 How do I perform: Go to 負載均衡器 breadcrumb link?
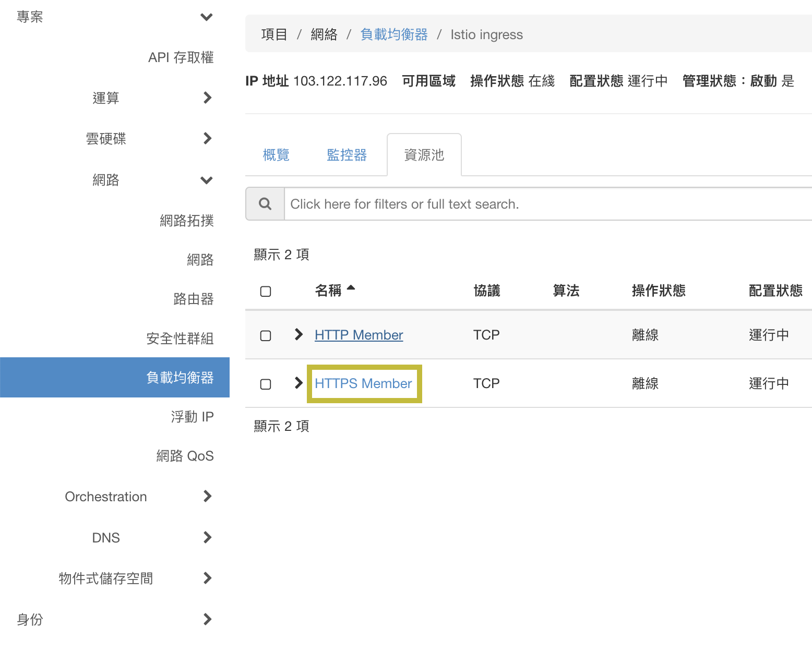click(x=394, y=34)
